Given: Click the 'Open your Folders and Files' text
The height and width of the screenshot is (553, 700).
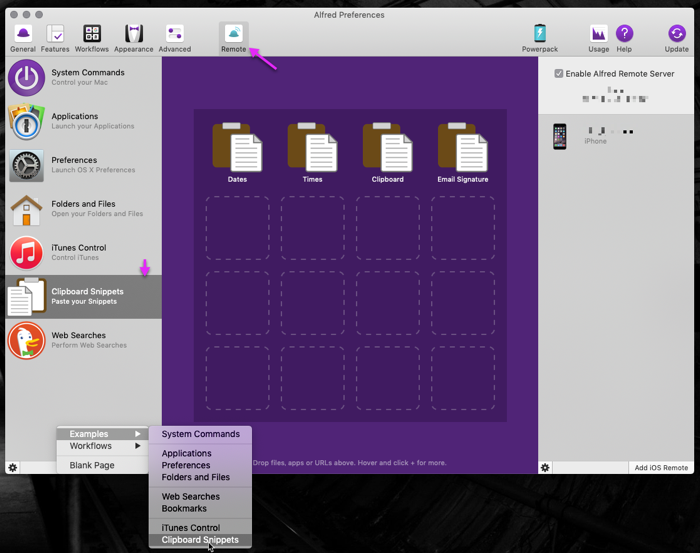Looking at the screenshot, I should (97, 214).
